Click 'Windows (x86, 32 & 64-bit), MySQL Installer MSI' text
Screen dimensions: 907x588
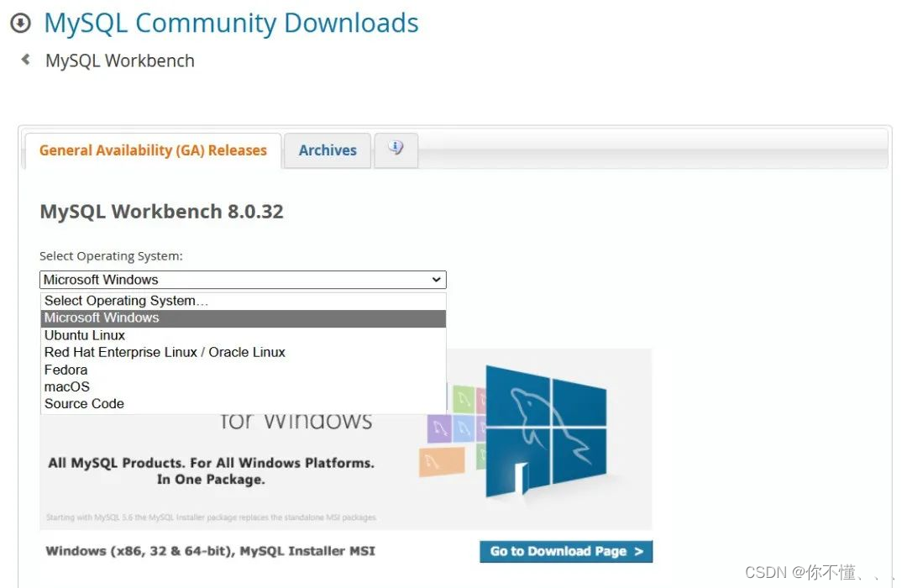tap(211, 551)
